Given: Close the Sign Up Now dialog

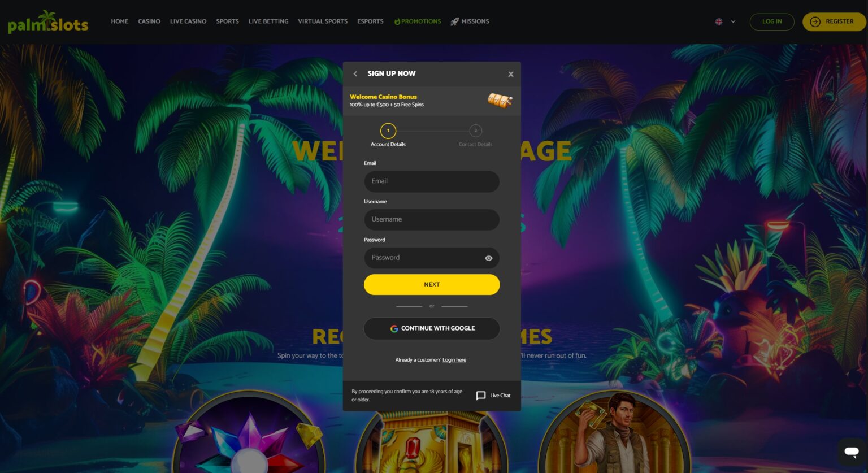Looking at the screenshot, I should (511, 74).
